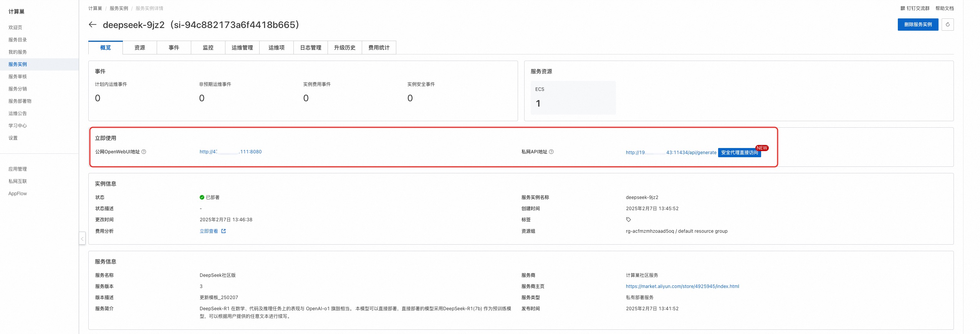Open 服务部署物 in the sidebar
980x334 pixels.
(20, 101)
